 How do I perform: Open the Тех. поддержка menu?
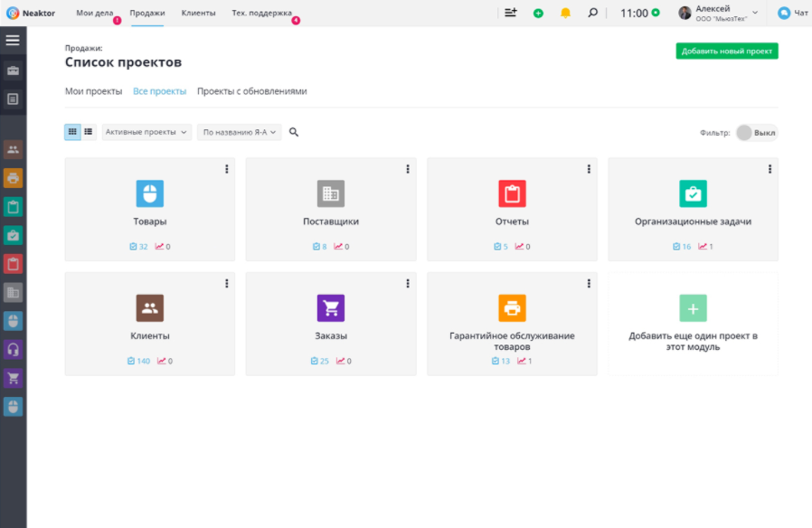(261, 13)
